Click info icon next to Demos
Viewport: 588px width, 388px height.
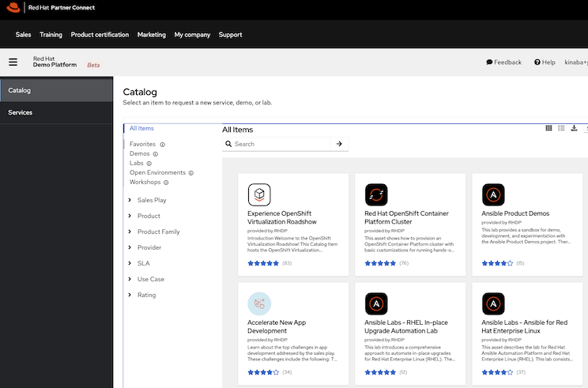click(155, 154)
